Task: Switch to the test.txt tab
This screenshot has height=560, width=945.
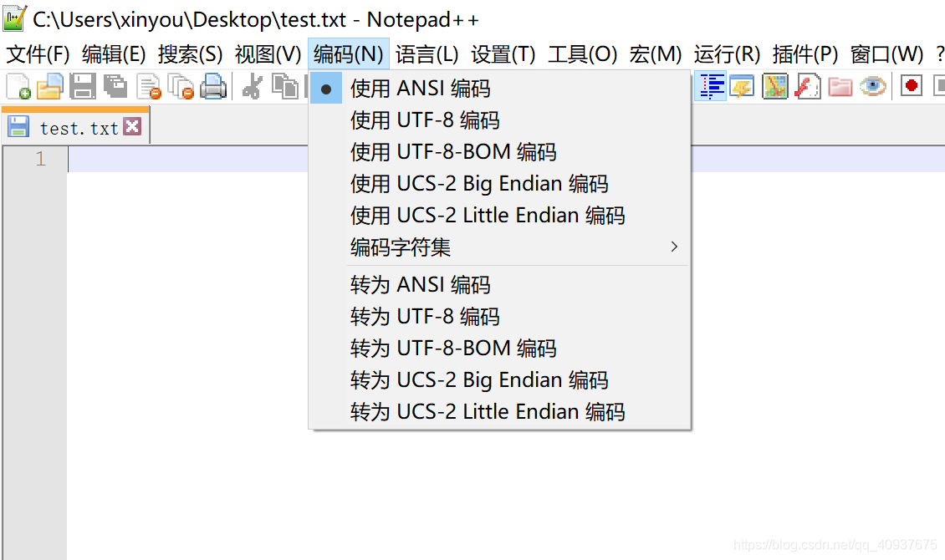Action: pyautogui.click(x=76, y=126)
